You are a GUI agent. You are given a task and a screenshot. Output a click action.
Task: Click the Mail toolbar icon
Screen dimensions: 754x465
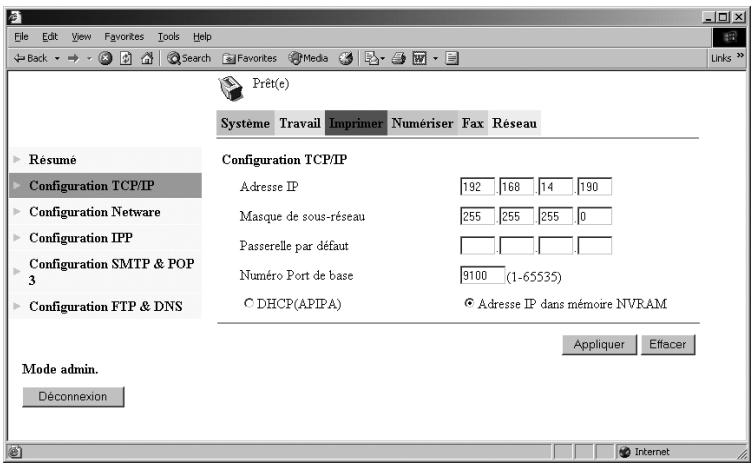373,58
